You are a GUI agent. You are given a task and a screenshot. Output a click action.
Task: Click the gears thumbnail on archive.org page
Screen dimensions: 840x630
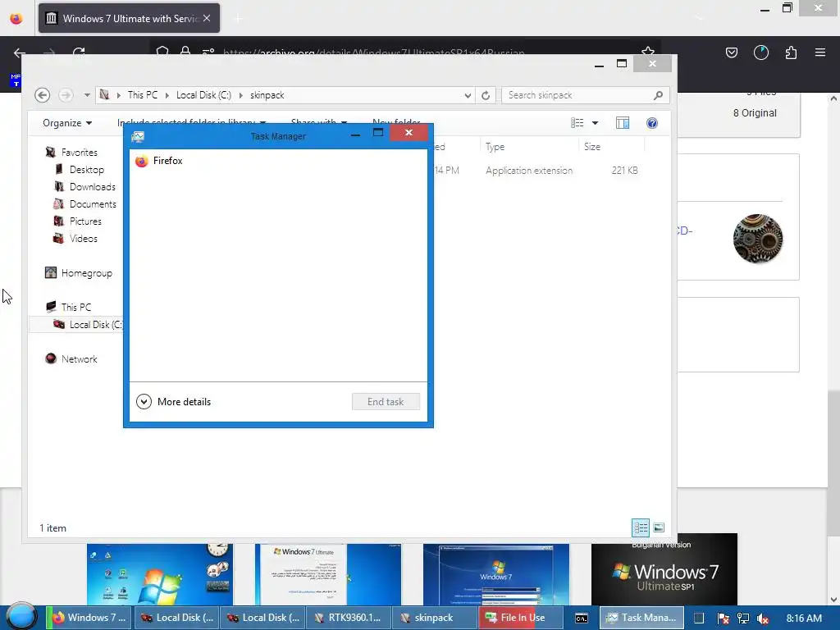(757, 239)
